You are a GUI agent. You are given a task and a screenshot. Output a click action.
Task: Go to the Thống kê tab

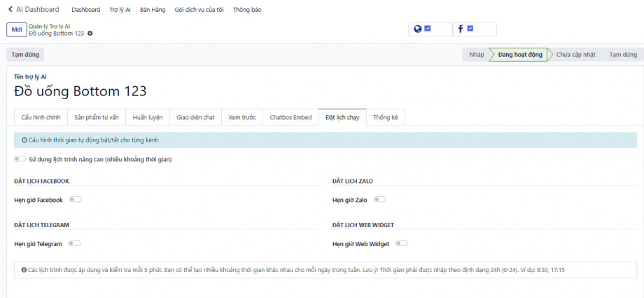click(x=385, y=117)
